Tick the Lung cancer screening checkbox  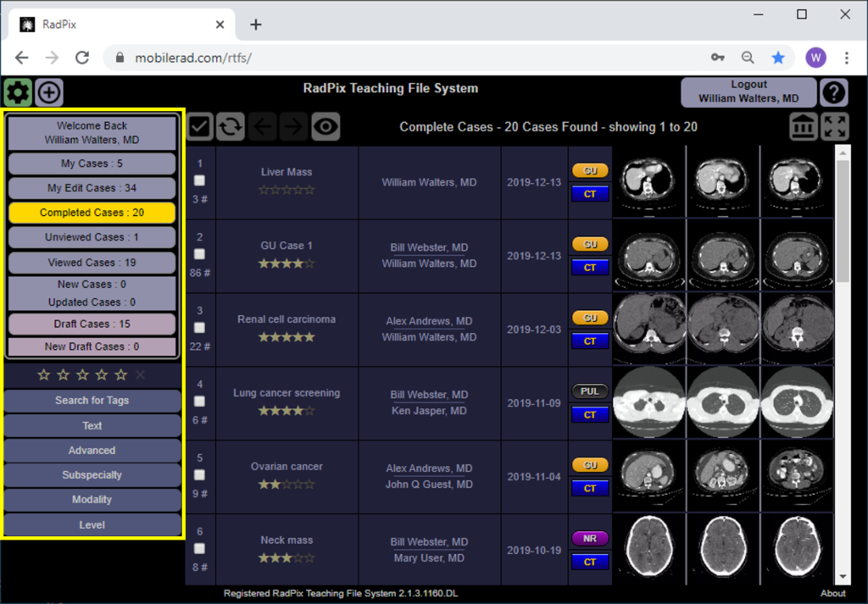[x=200, y=402]
